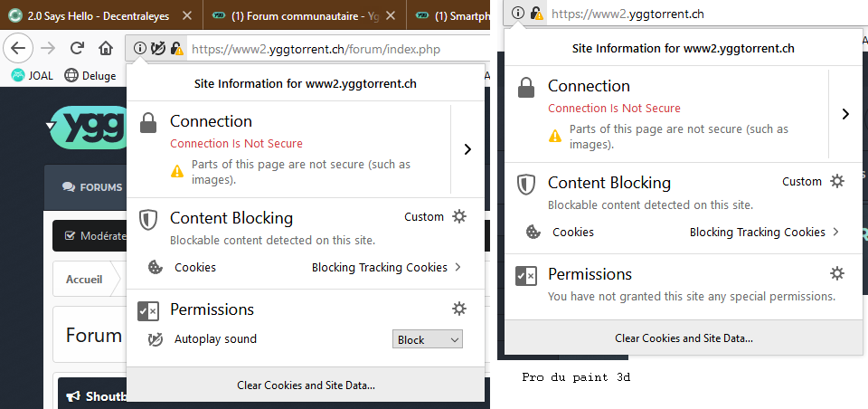The image size is (868, 409).
Task: Open Content Blocking settings gear beside Autoplay panel
Action: tap(459, 216)
